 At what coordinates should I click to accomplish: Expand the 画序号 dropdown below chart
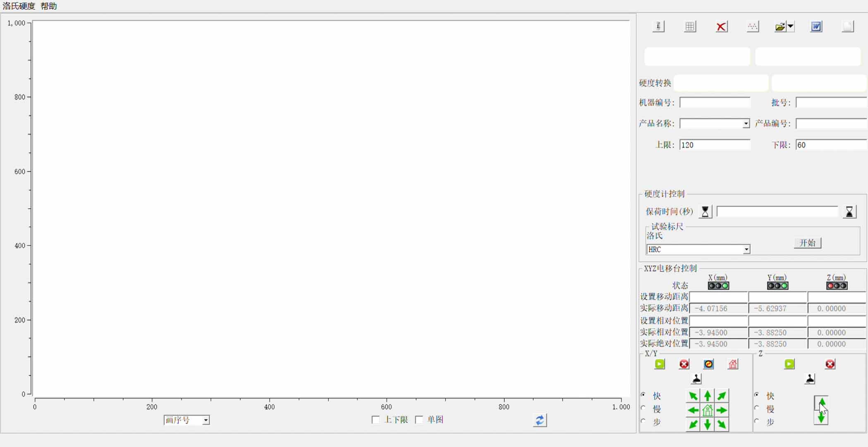pos(206,421)
